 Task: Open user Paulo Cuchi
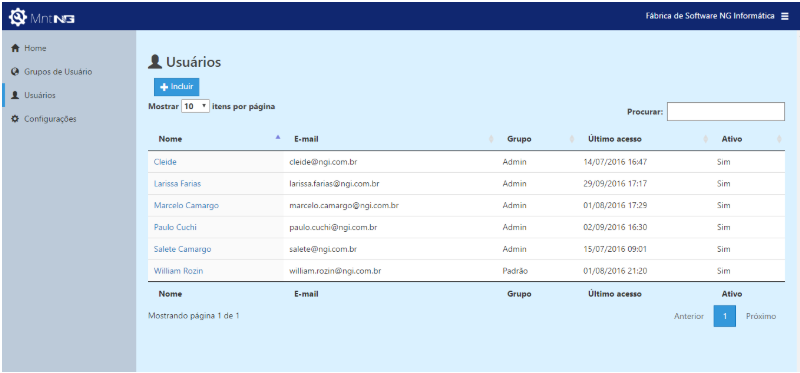coord(175,227)
